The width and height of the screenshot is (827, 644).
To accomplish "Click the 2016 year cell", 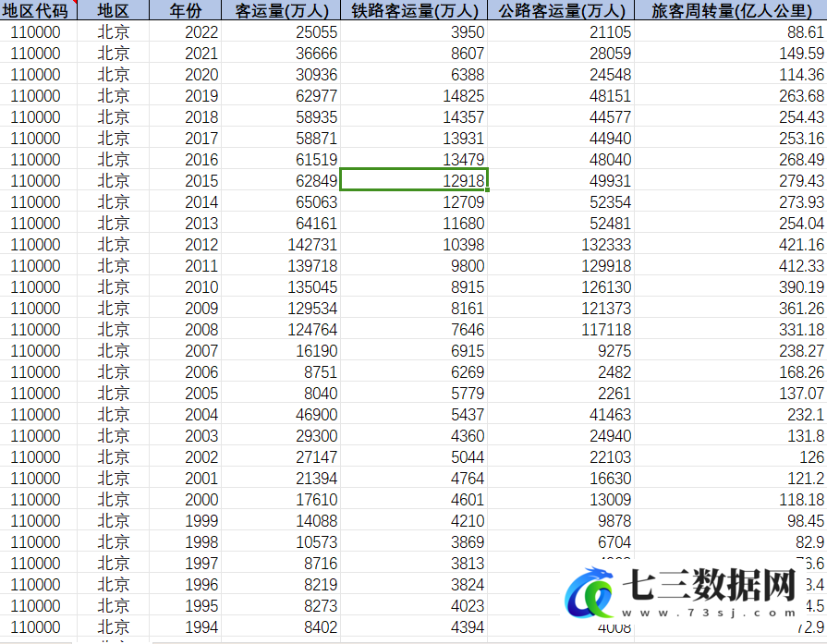I will 185,159.
